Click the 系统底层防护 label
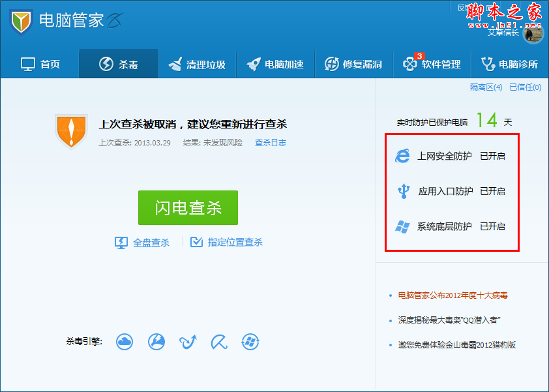549x392 pixels. pyautogui.click(x=444, y=226)
